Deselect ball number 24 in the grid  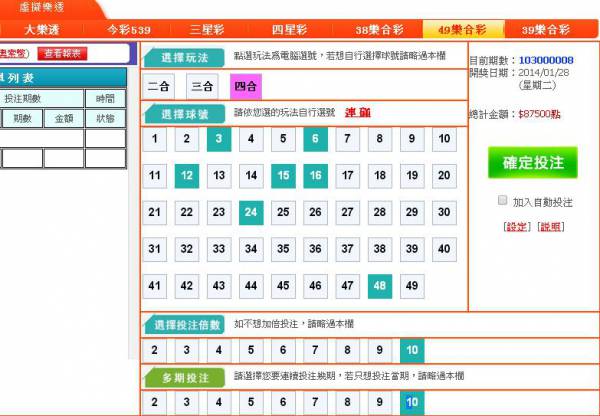(251, 212)
